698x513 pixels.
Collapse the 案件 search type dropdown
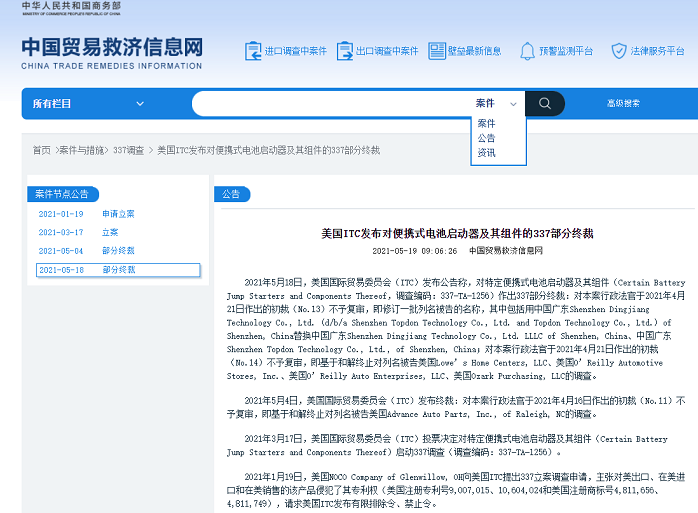[496, 103]
